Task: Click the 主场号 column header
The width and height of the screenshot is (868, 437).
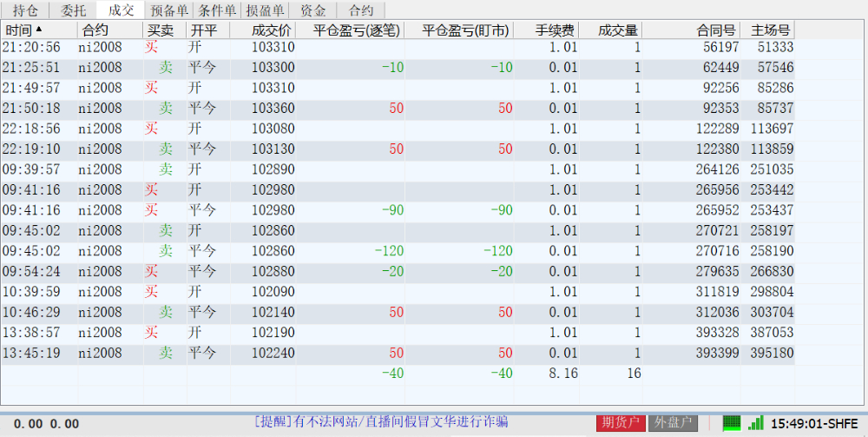Action: pyautogui.click(x=768, y=30)
